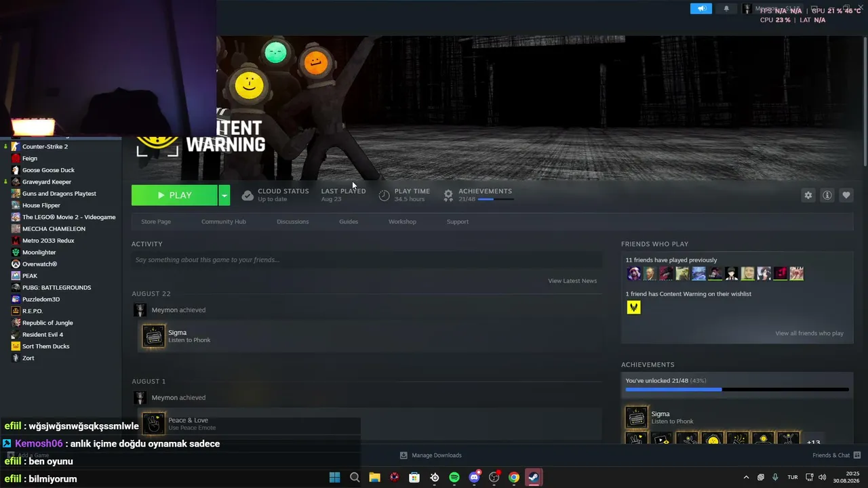Image resolution: width=868 pixels, height=488 pixels.
Task: Open Windows taskbar Search
Action: coord(355,477)
